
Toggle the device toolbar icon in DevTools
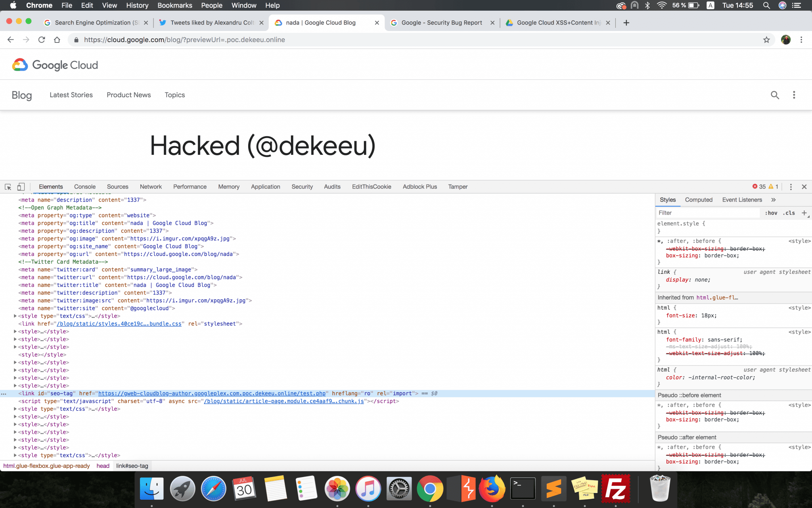click(x=21, y=187)
